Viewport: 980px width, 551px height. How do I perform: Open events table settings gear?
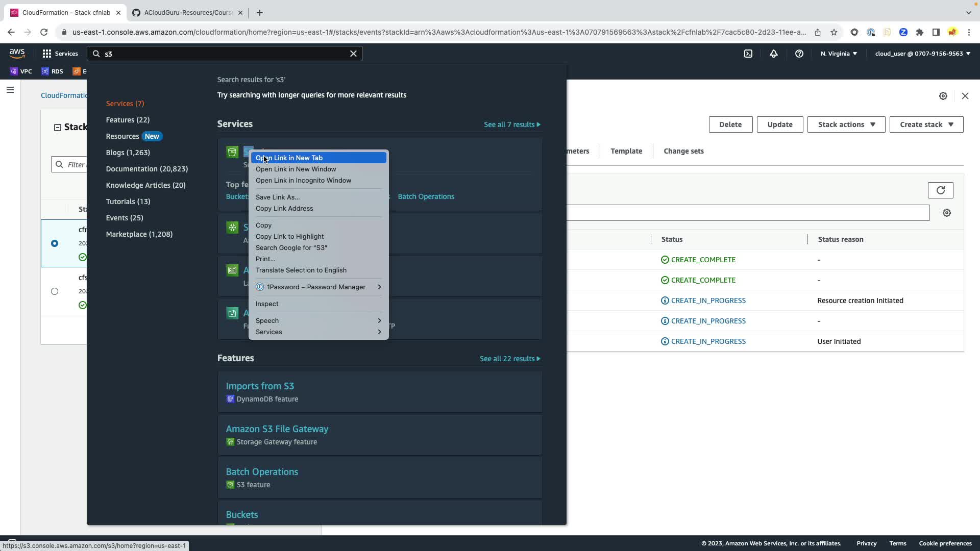[947, 213]
